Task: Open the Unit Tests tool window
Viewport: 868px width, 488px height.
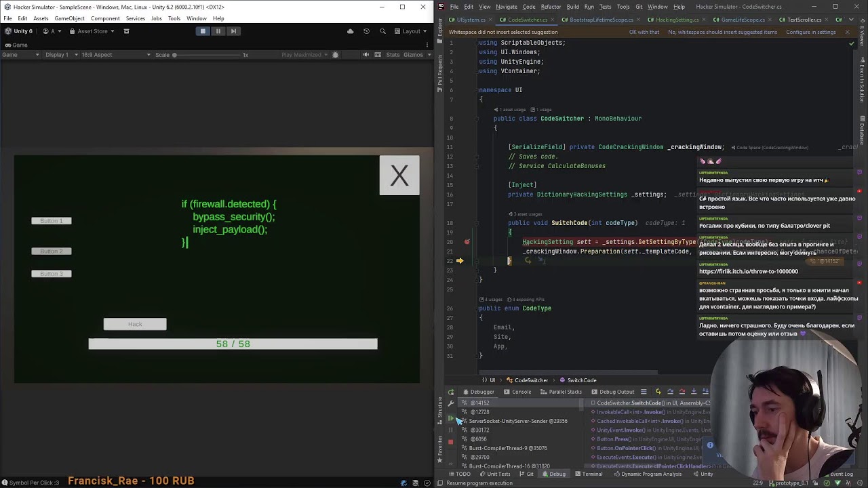Action: (x=494, y=474)
